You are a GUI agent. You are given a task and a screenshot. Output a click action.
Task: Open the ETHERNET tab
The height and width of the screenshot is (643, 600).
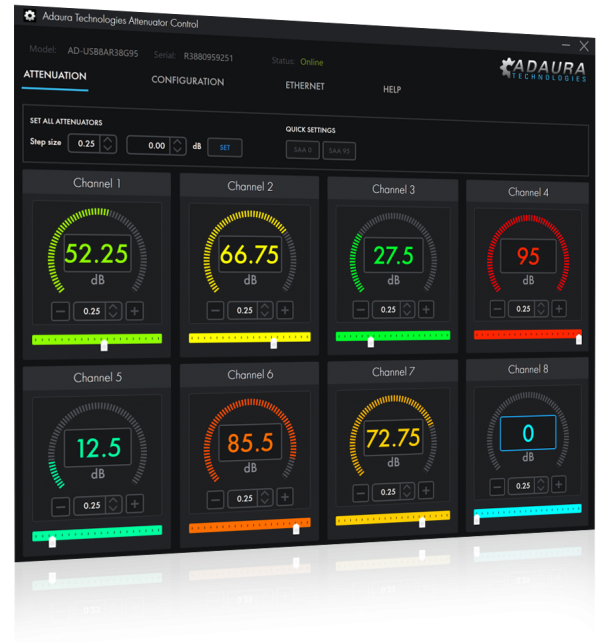(x=305, y=86)
